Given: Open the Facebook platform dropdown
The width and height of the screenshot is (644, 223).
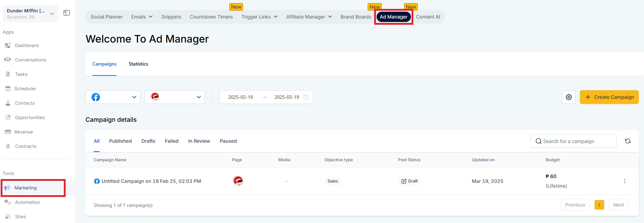Looking at the screenshot, I should 113,97.
